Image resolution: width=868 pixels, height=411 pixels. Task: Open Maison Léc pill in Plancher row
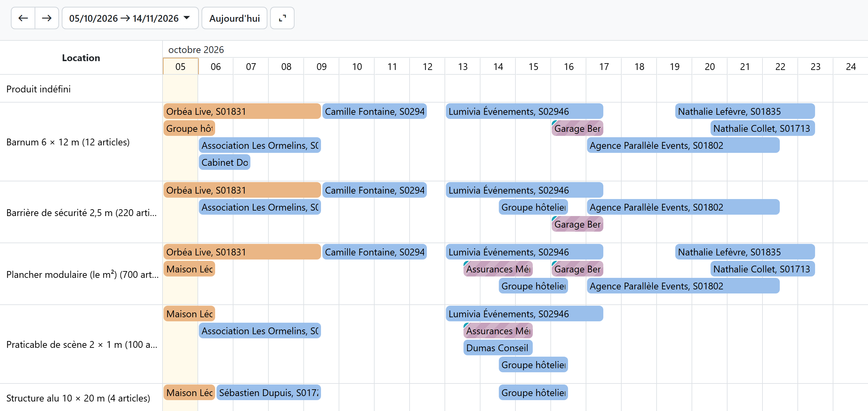tap(189, 269)
